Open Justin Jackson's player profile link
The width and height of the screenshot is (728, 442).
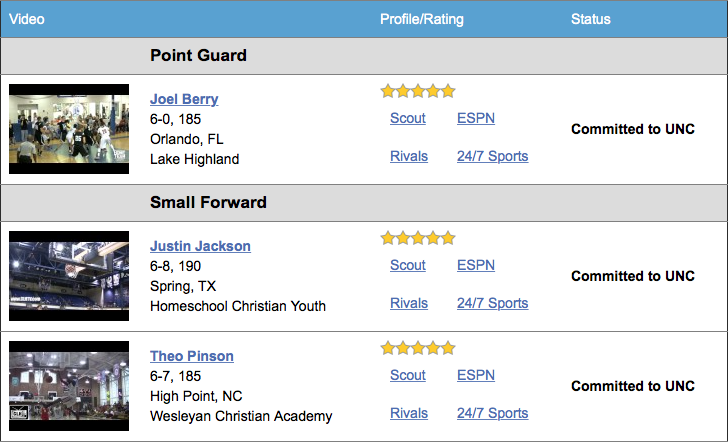click(200, 246)
